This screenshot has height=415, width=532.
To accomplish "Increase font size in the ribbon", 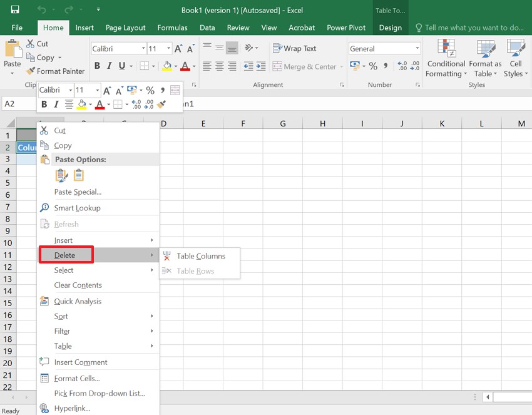I will coord(178,49).
